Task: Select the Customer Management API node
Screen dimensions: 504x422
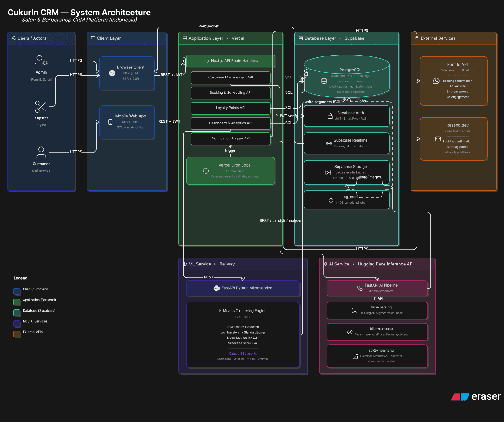Action: point(231,78)
